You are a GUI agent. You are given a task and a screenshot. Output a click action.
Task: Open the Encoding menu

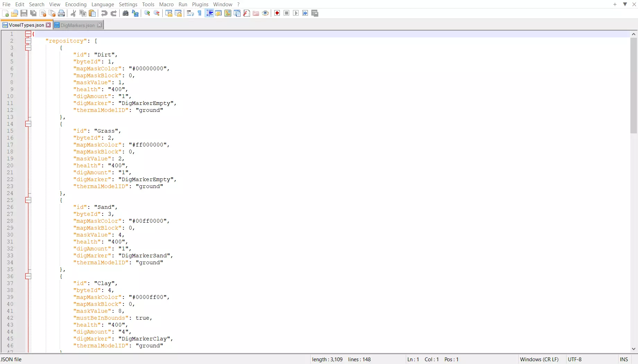click(76, 4)
